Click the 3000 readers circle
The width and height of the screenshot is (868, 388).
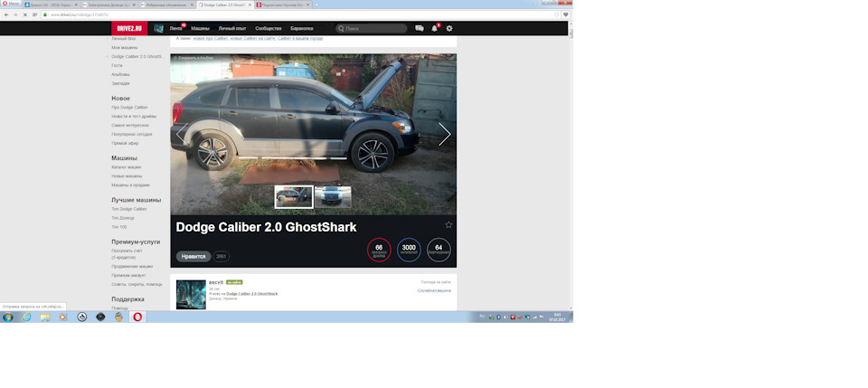409,250
